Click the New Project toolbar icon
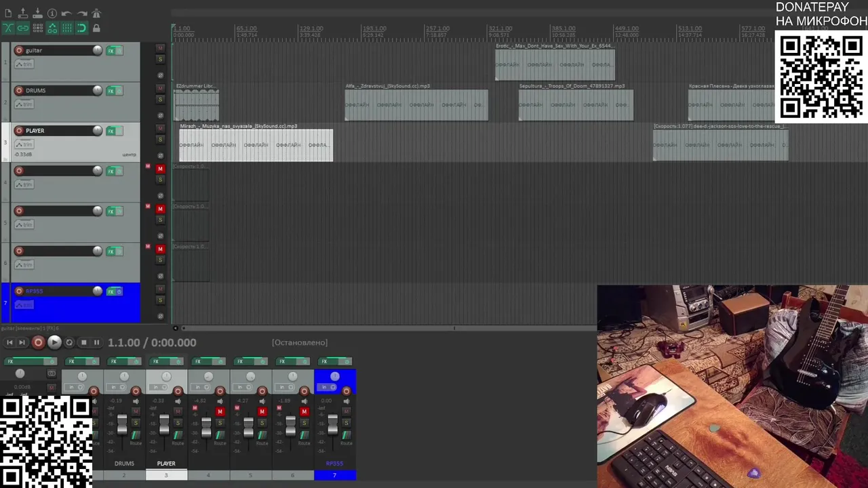 (x=8, y=13)
